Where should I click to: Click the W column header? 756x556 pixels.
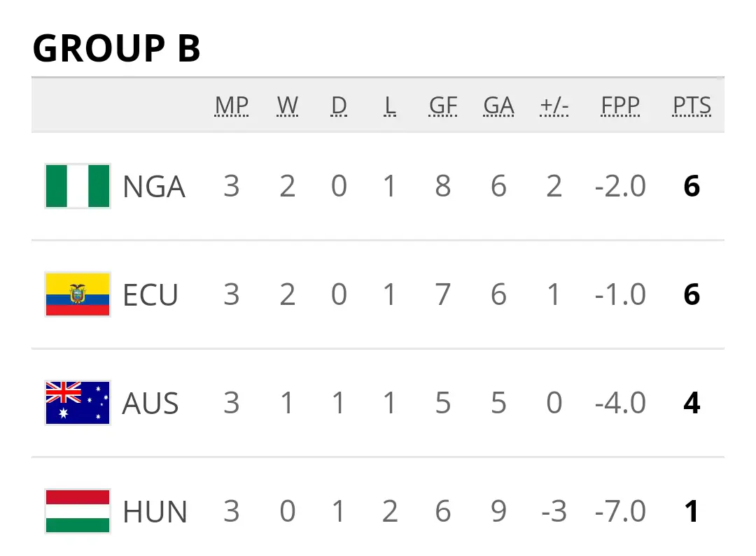tap(287, 106)
